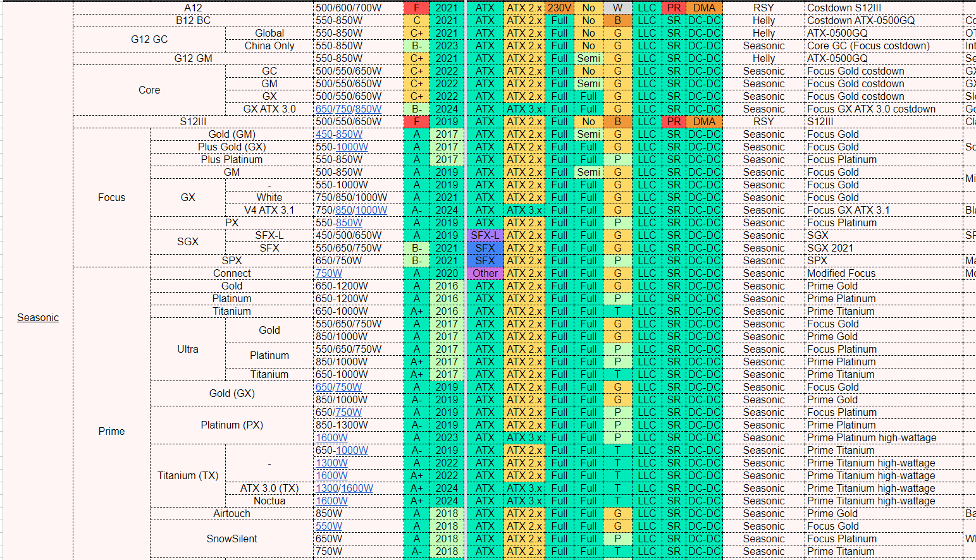Open the 550W link for SnowSilent
The width and height of the screenshot is (976, 560).
[329, 526]
